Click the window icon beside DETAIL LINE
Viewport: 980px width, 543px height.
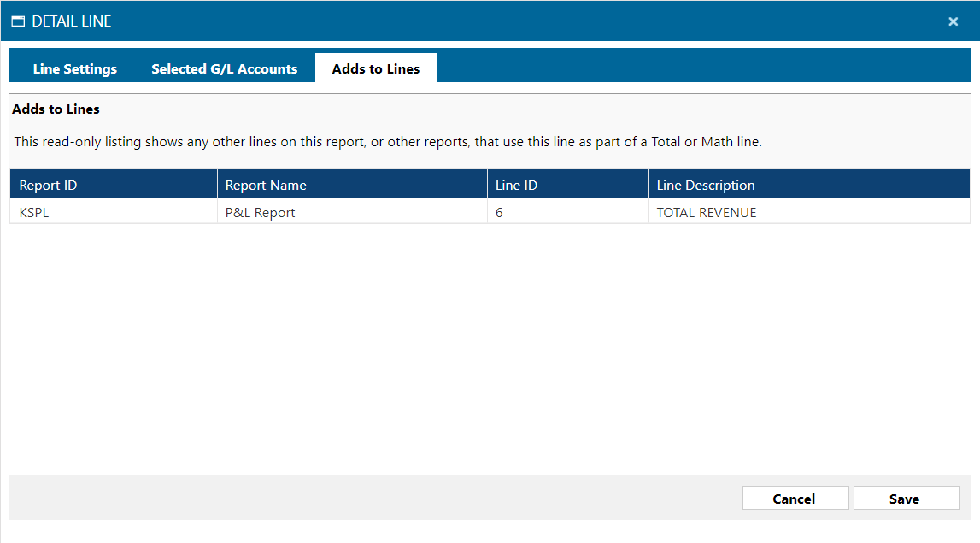click(18, 21)
